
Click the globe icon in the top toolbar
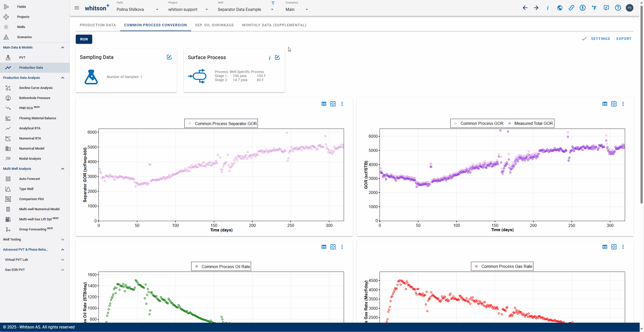click(560, 8)
